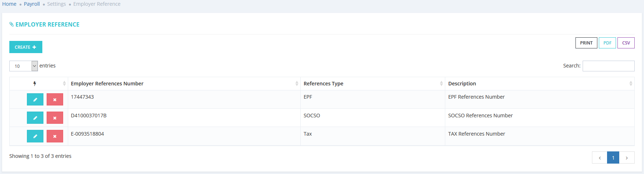
Task: Go to the previous page arrow
Action: (x=600, y=157)
